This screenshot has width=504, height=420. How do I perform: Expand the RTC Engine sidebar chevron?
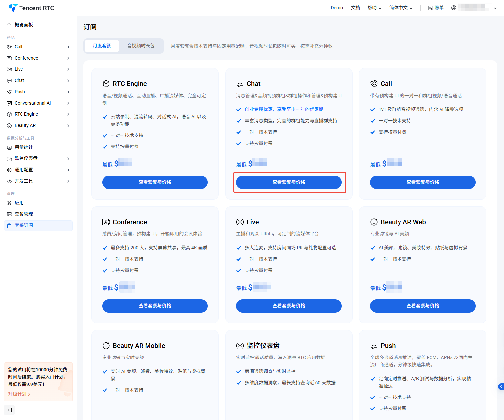coord(68,114)
